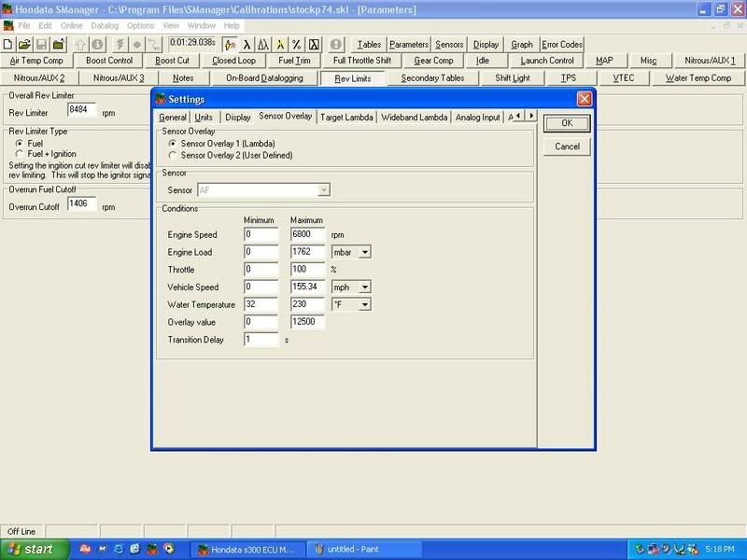Click the delta-lambda toolbar icon

tap(263, 45)
